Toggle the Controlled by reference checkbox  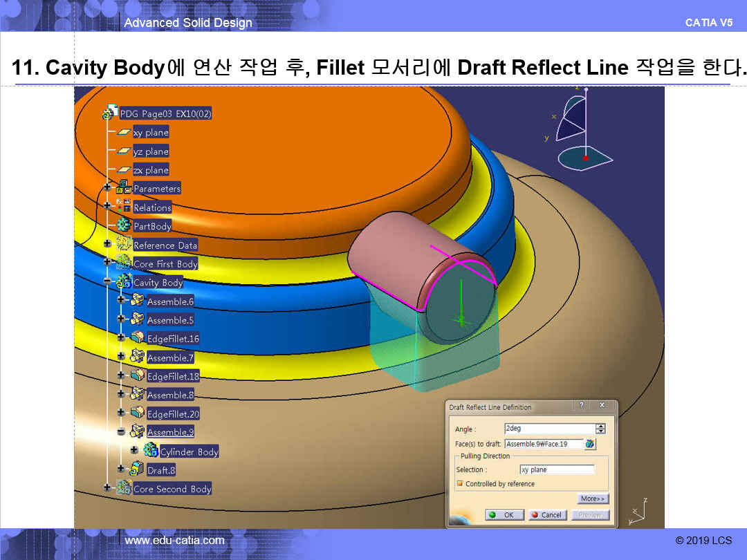(x=460, y=484)
